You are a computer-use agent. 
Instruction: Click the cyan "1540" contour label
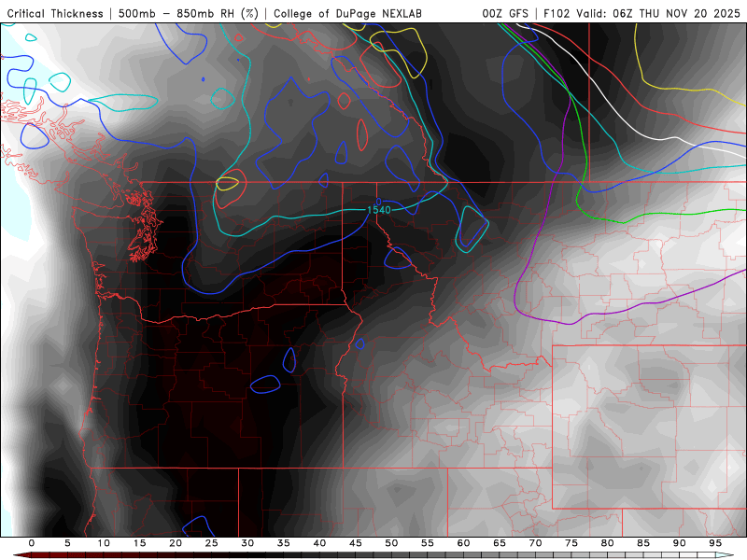coord(379,210)
